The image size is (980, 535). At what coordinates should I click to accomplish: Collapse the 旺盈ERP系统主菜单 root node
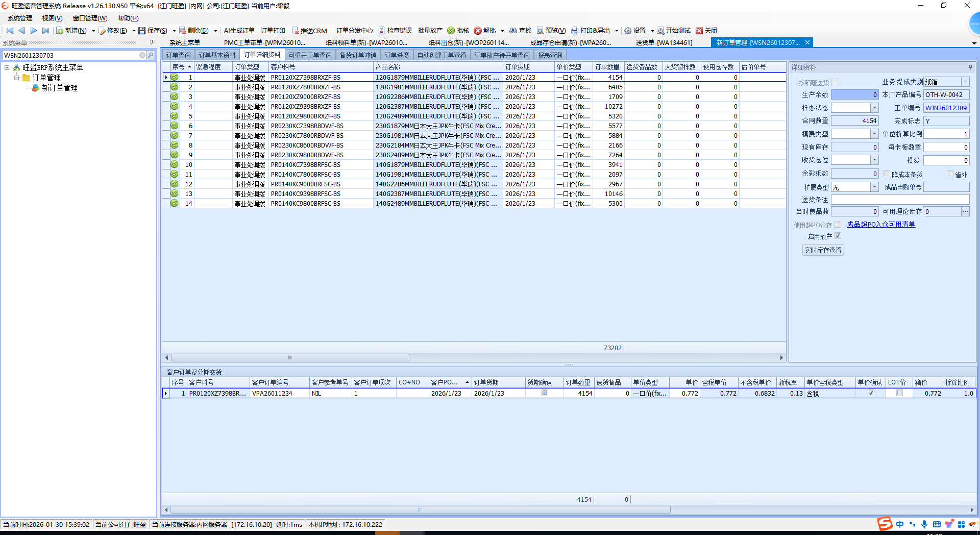(7, 67)
